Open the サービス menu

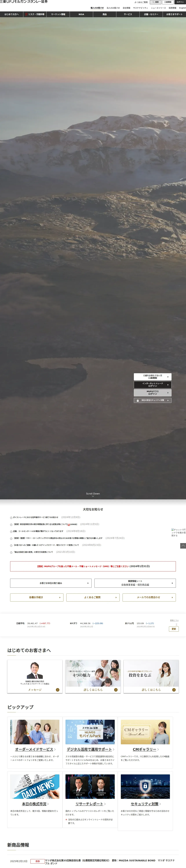[128, 14]
